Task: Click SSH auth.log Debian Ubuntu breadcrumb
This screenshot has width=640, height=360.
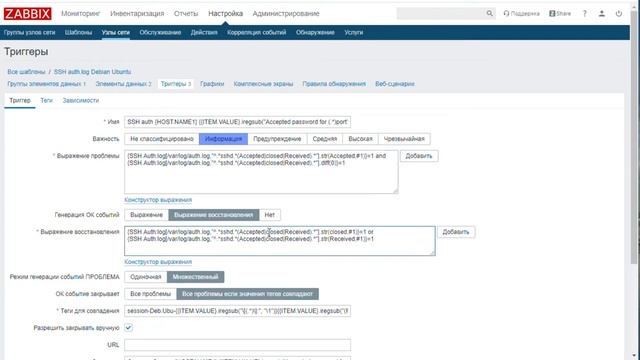Action: pos(92,72)
